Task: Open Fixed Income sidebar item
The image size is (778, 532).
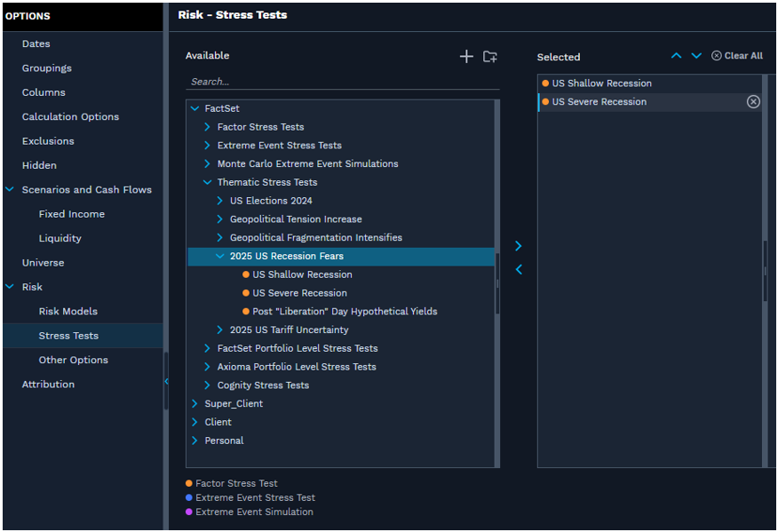Action: (x=71, y=214)
